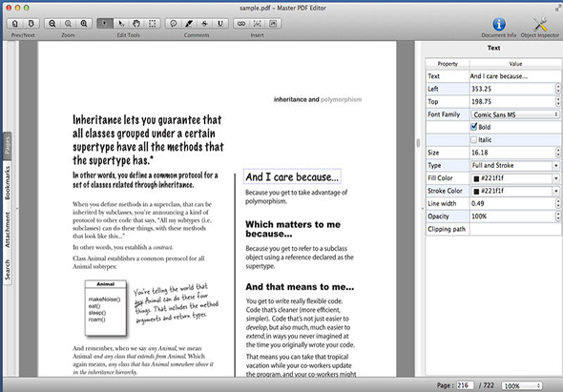Open the Search side tab
563x392 pixels.
tap(8, 270)
